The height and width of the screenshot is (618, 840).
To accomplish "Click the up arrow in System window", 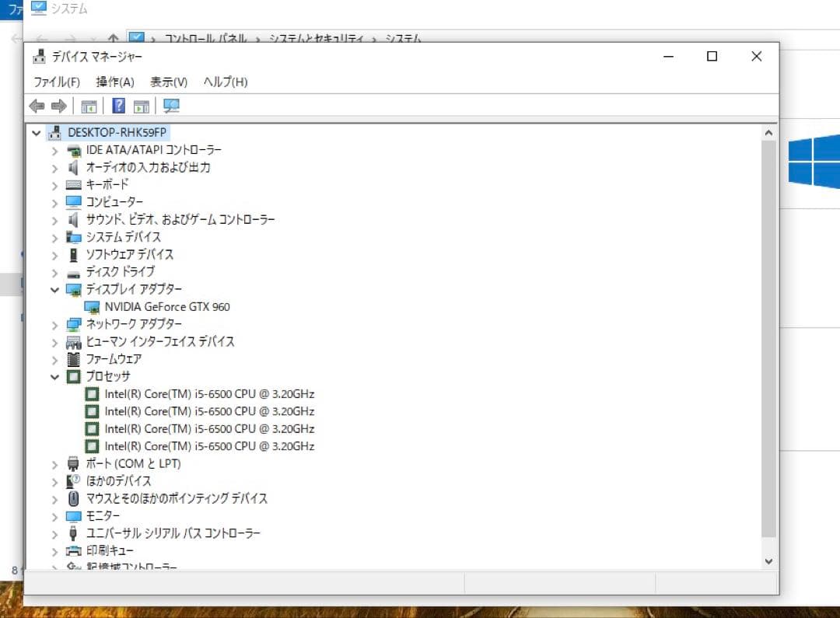I will coord(113,37).
